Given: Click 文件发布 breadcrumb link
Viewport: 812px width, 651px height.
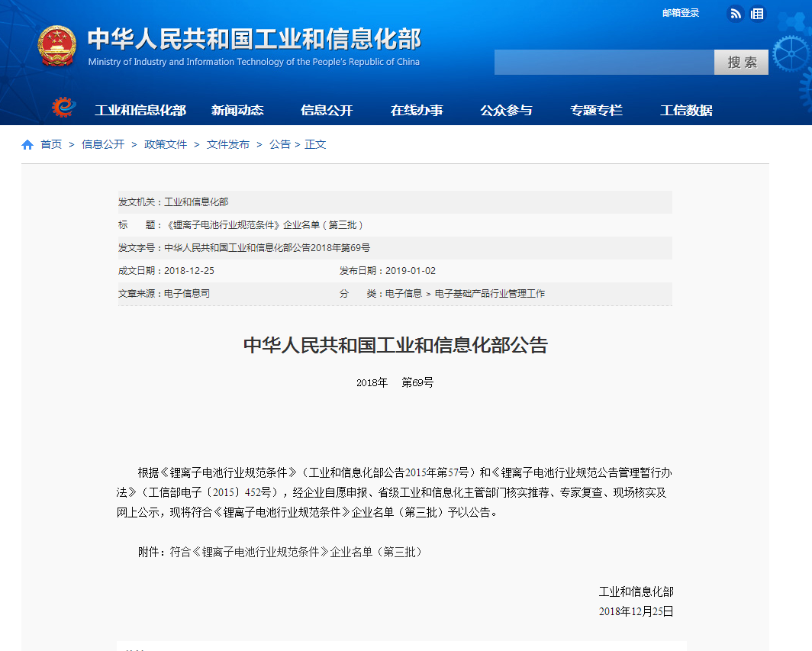Looking at the screenshot, I should click(228, 144).
